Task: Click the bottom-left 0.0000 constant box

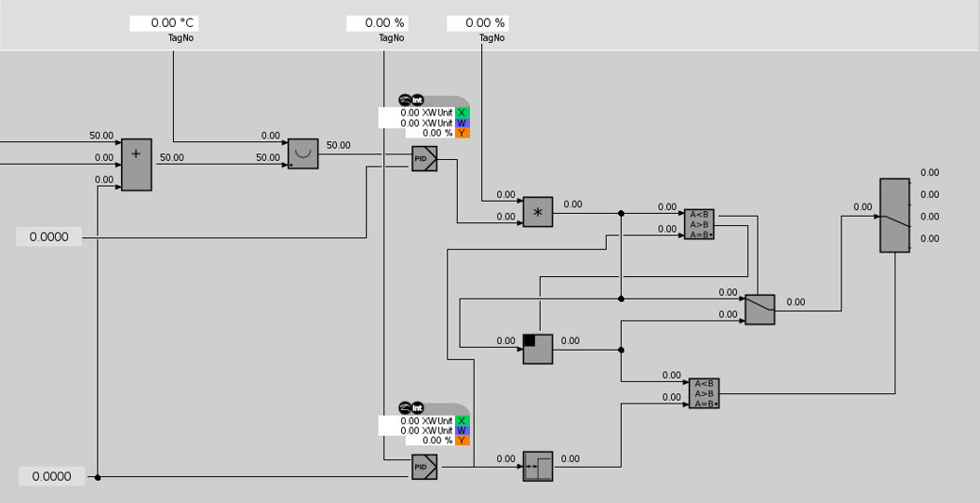Action: coord(51,477)
